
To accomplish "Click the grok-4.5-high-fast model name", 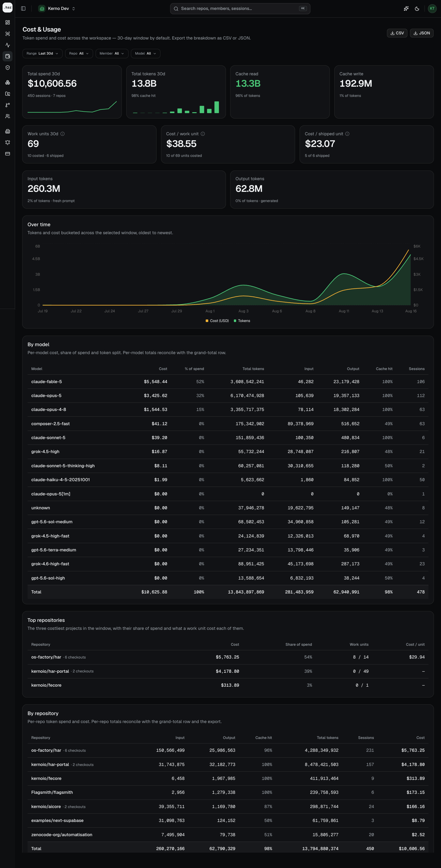I will tap(50, 536).
